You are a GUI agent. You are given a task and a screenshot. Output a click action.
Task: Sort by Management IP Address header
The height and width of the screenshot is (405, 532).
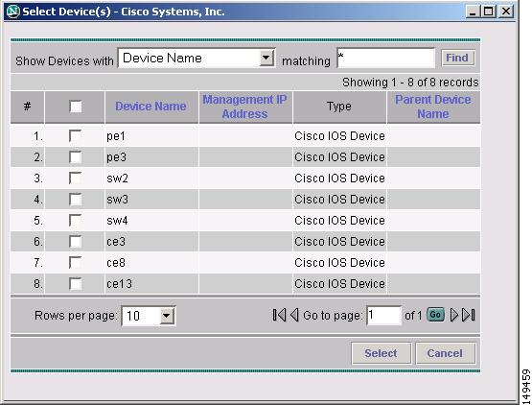(244, 107)
